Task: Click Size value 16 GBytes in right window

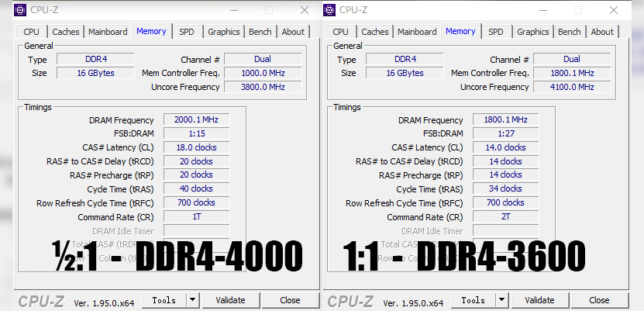Action: [x=405, y=73]
